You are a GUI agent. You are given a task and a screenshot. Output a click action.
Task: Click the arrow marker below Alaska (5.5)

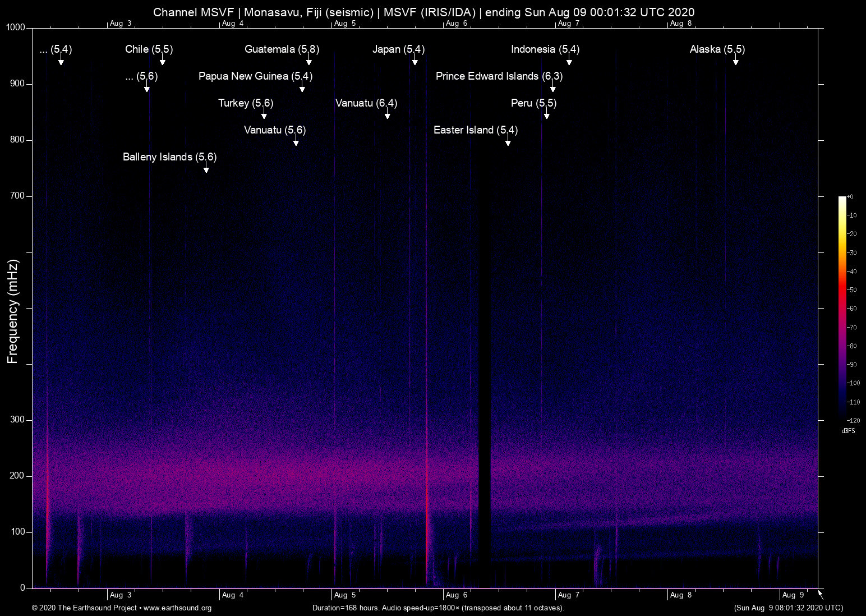pos(735,61)
